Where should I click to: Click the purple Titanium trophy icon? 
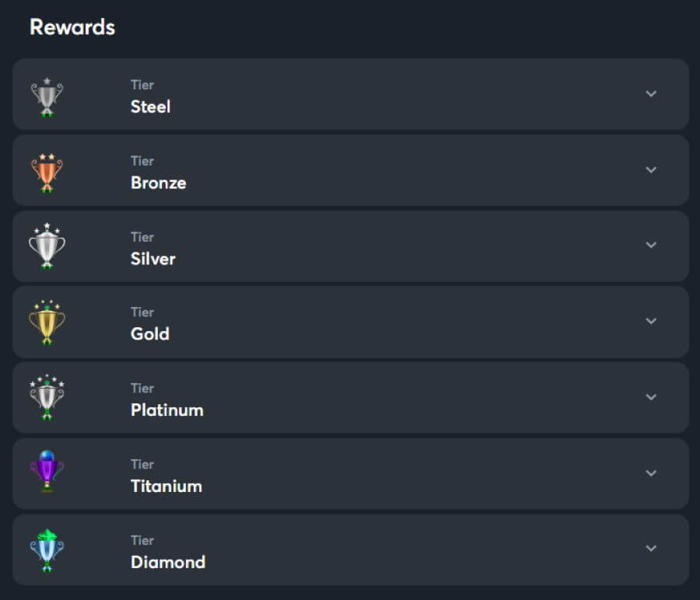tap(47, 472)
